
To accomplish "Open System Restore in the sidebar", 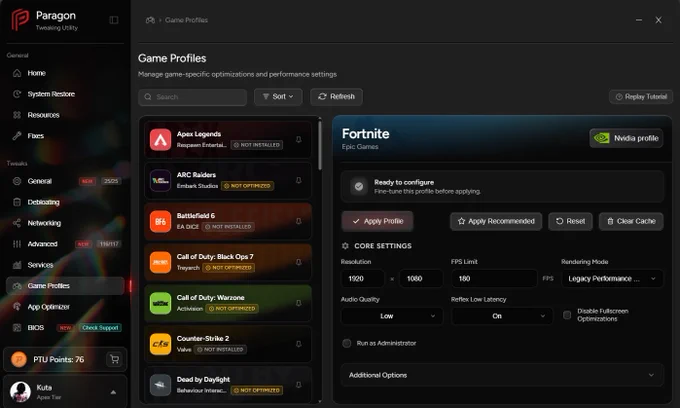I will tap(65, 94).
